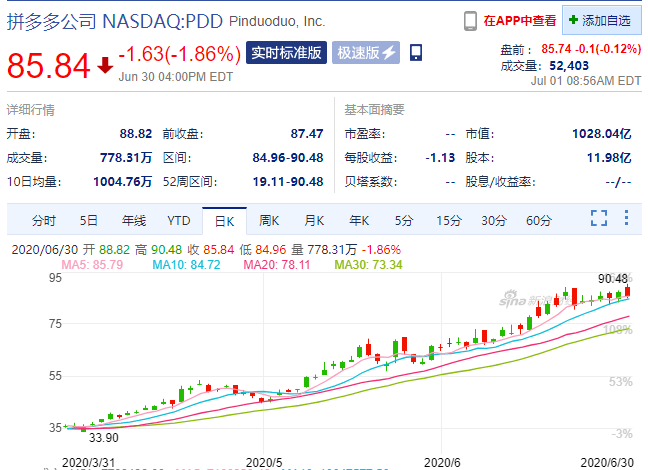
Task: Click the 每股收益 value -1.13
Action: coord(440,158)
